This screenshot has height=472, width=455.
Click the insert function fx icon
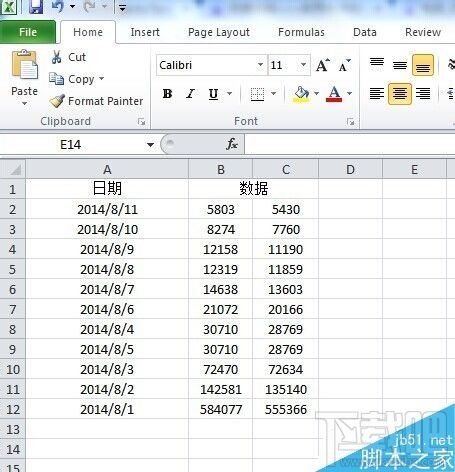232,144
